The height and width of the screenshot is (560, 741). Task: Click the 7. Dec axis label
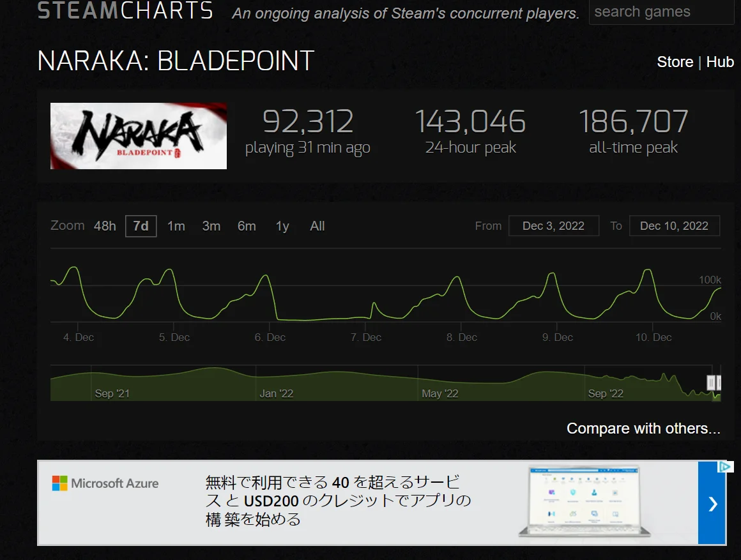[366, 337]
